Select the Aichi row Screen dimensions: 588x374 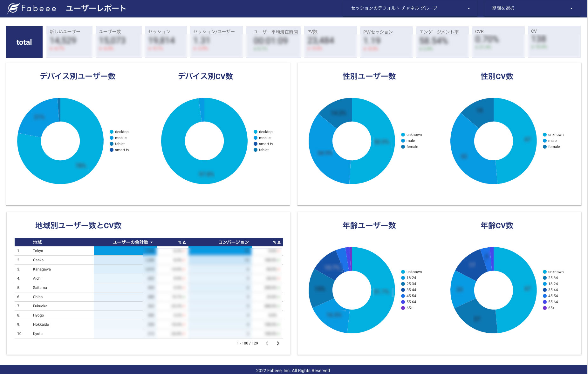[x=149, y=278]
